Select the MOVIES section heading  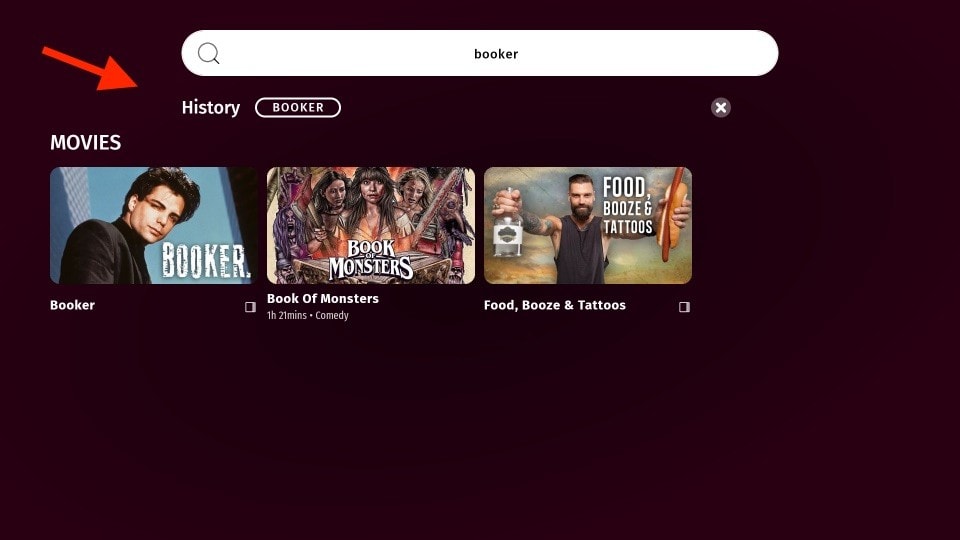pyautogui.click(x=86, y=143)
